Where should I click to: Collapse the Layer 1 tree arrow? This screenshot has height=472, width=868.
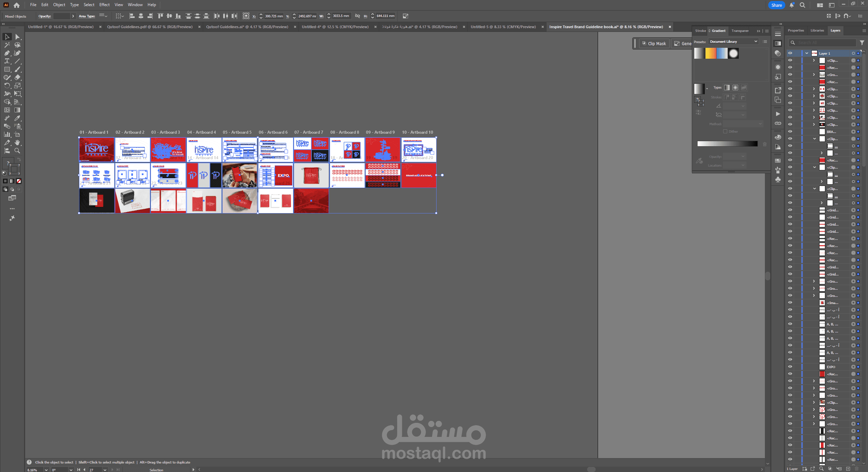tap(807, 53)
